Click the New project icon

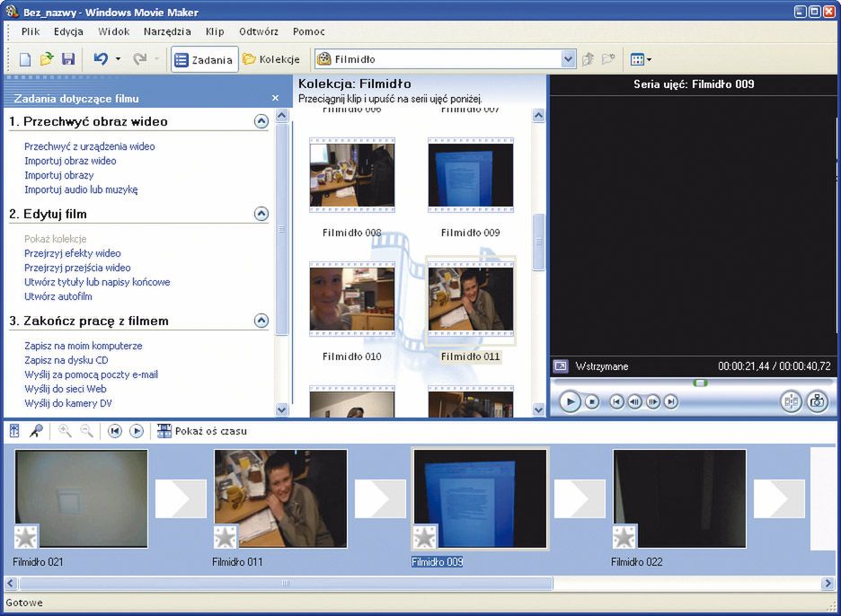(25, 59)
